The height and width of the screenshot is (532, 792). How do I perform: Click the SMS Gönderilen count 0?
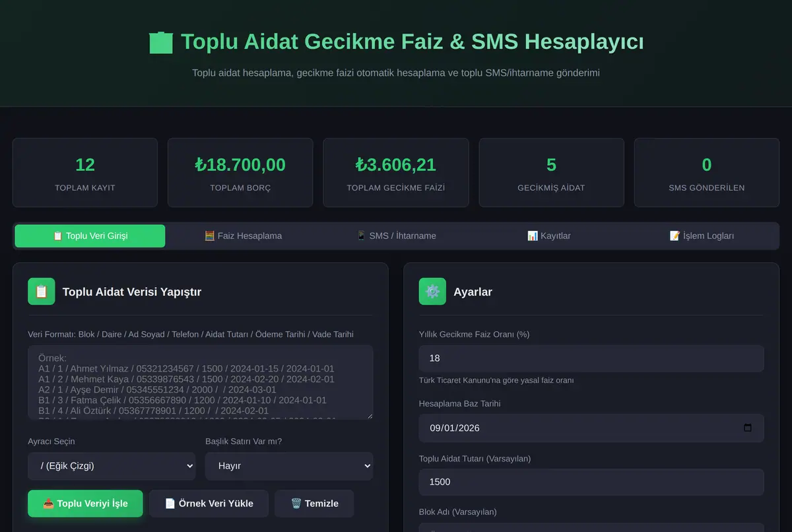(x=707, y=165)
